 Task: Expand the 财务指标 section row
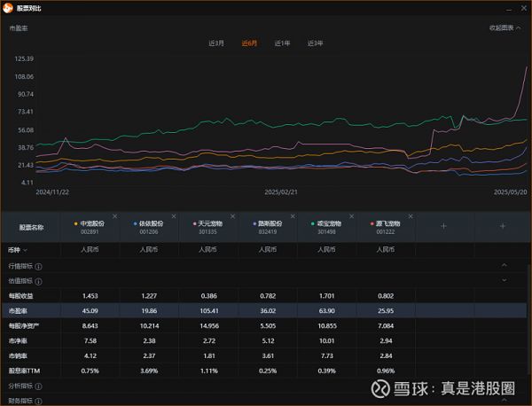[x=263, y=400]
